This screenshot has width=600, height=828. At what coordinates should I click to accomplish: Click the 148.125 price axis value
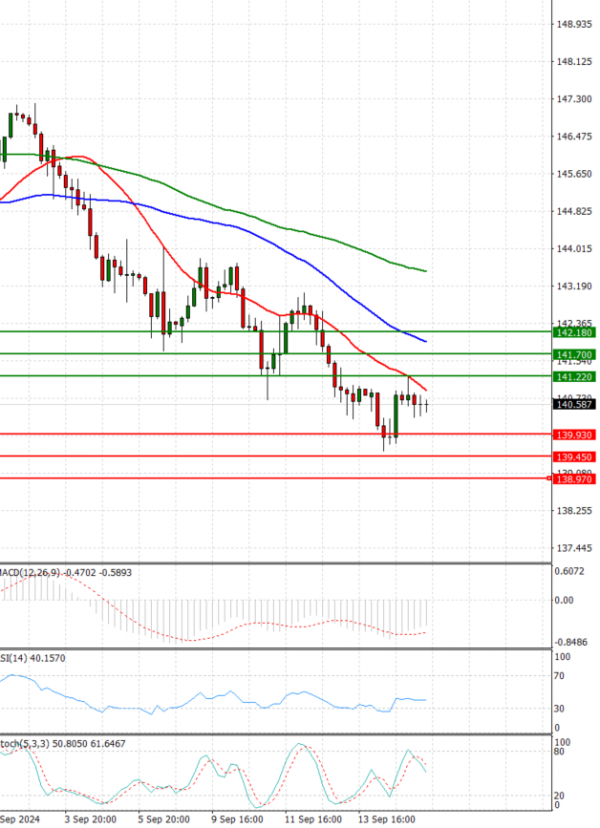[574, 62]
